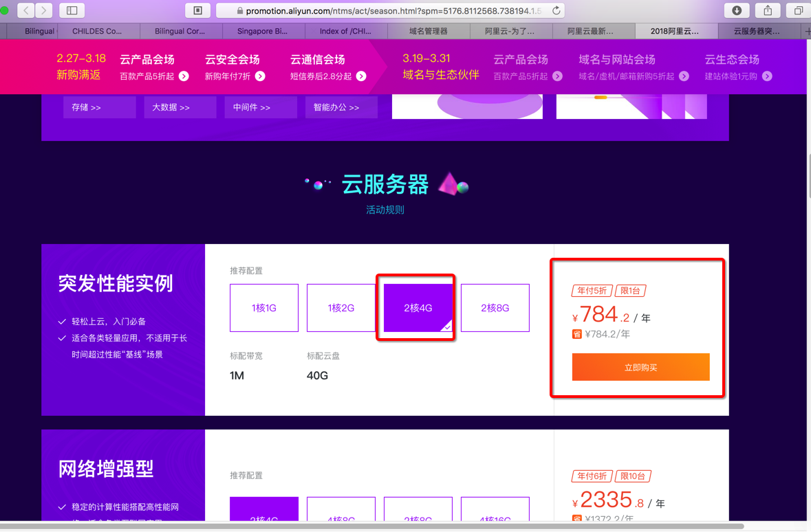The width and height of the screenshot is (811, 532).
Task: Open the 大数据 >> category link
Action: pos(180,107)
